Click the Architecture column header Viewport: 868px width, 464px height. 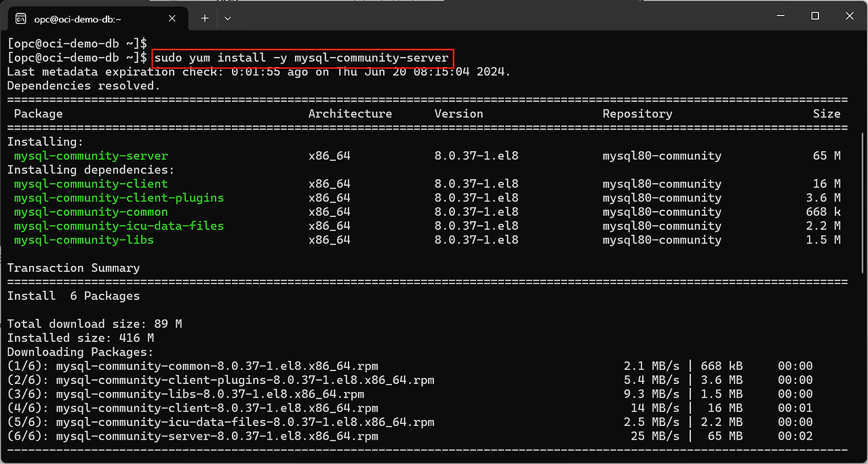[x=350, y=114]
